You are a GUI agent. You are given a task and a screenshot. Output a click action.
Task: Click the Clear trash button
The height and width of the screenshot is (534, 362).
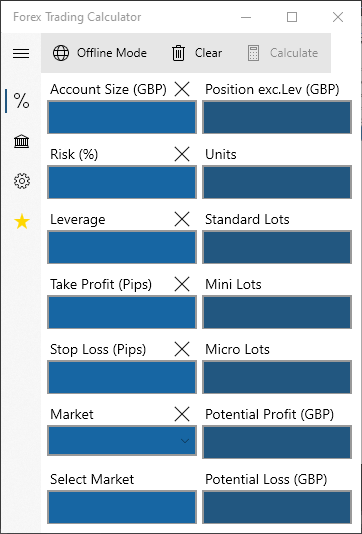pos(197,53)
